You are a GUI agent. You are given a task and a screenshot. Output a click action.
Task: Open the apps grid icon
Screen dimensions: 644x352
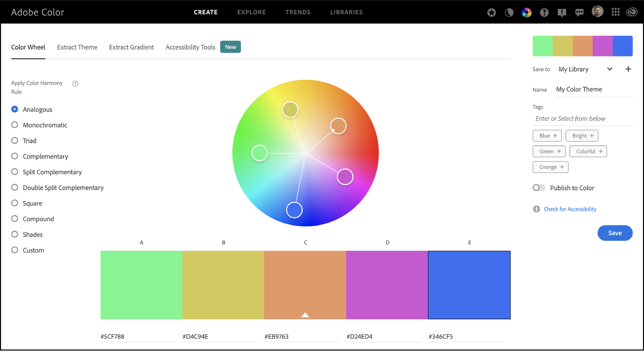click(615, 12)
